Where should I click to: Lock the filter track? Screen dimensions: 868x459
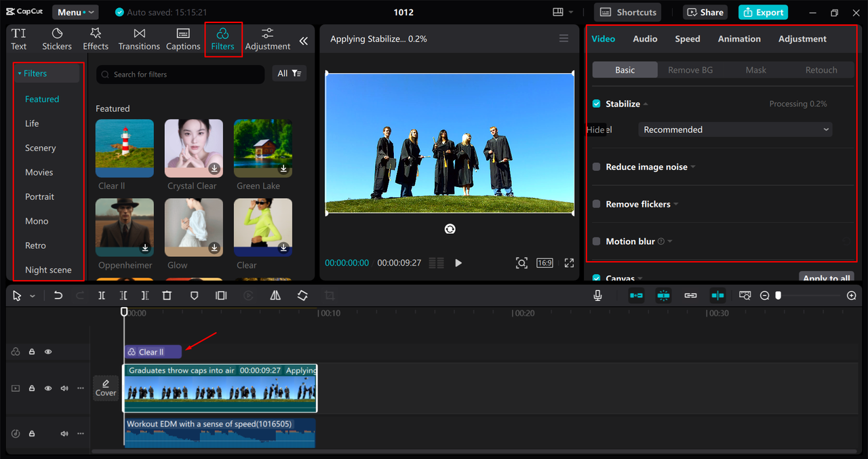(32, 352)
